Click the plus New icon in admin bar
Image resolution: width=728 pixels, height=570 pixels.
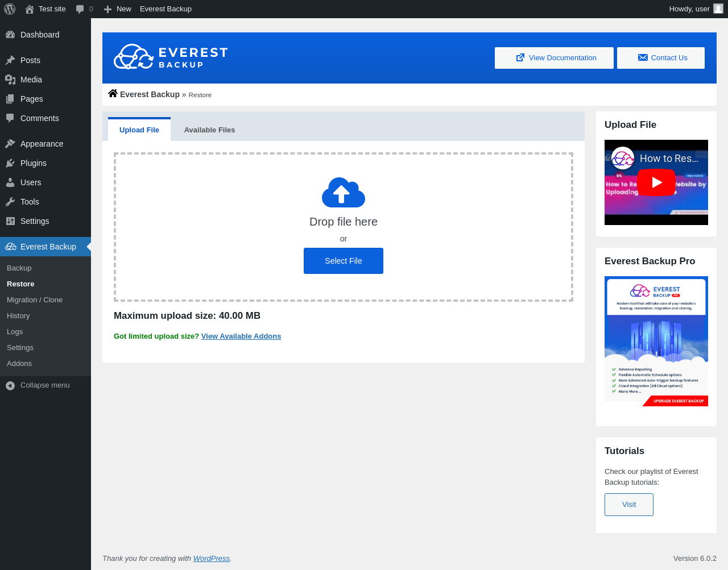(x=107, y=9)
